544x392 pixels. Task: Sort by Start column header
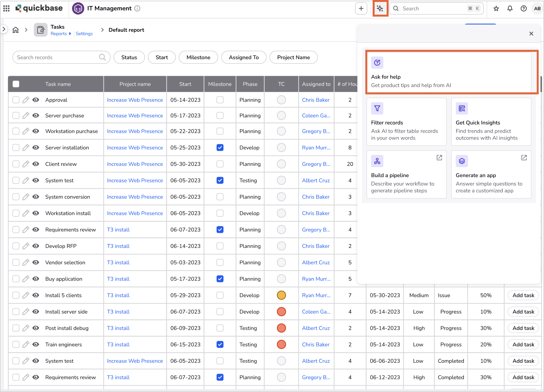click(x=185, y=84)
